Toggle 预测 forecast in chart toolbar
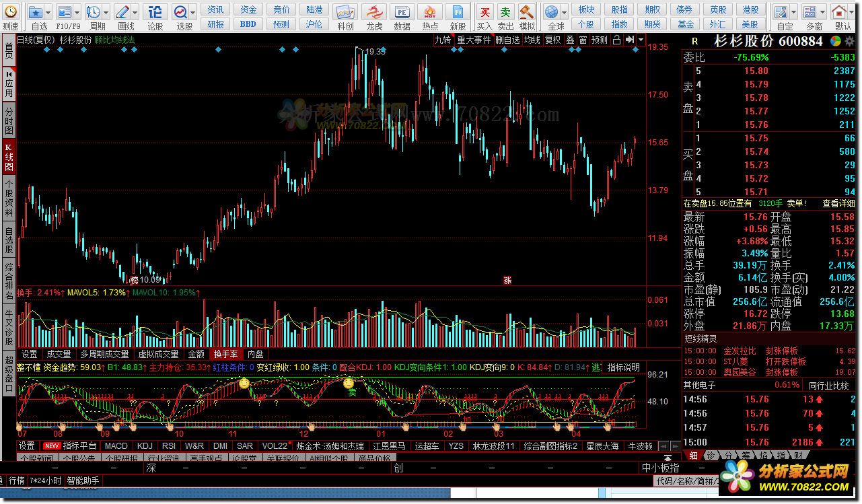This screenshot has width=862, height=504. click(599, 40)
